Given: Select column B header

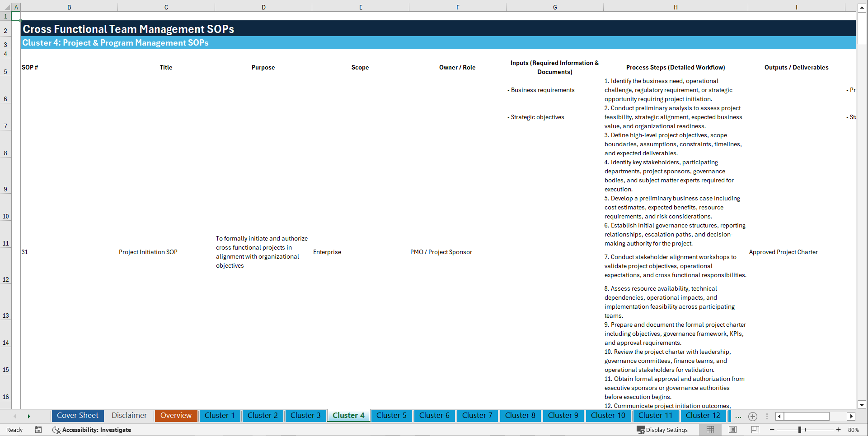Looking at the screenshot, I should pyautogui.click(x=69, y=7).
